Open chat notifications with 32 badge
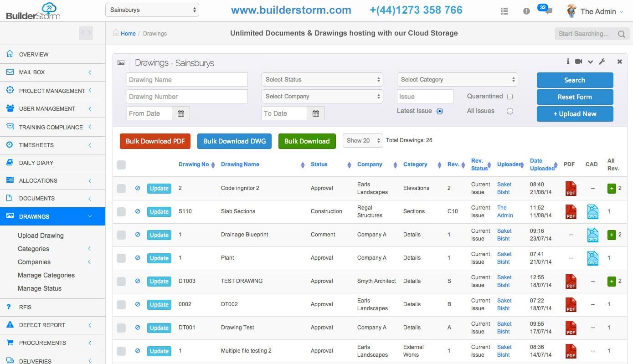This screenshot has height=364, width=633. 546,10
